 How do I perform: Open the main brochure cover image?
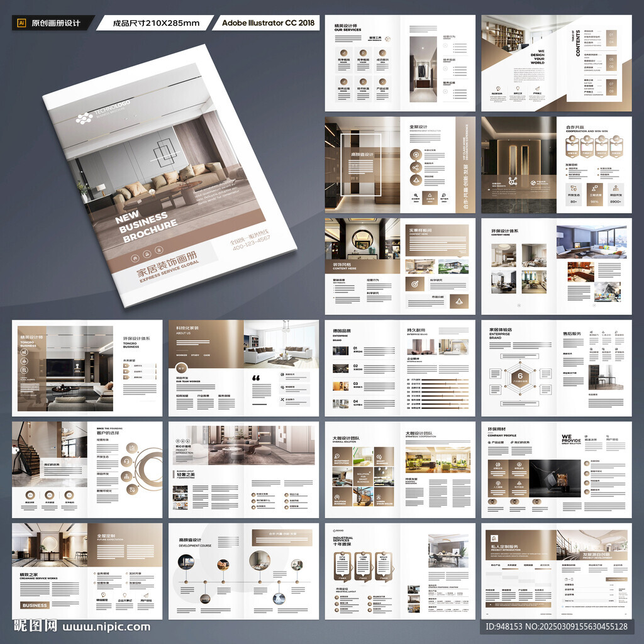[169, 176]
